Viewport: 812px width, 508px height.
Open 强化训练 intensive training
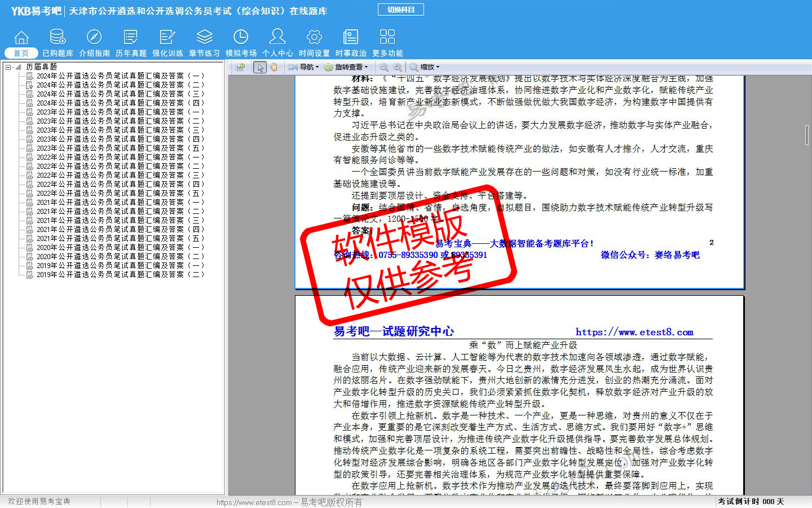click(167, 38)
